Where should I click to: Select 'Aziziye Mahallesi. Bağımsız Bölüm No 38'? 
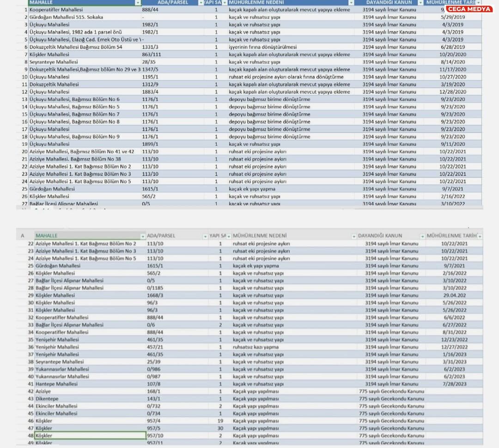coord(75,159)
